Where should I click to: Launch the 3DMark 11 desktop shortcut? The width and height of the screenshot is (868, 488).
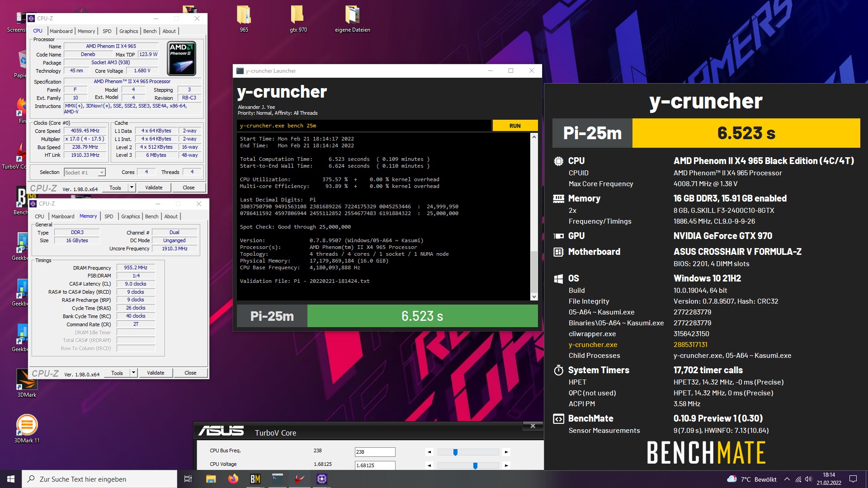[x=27, y=428]
